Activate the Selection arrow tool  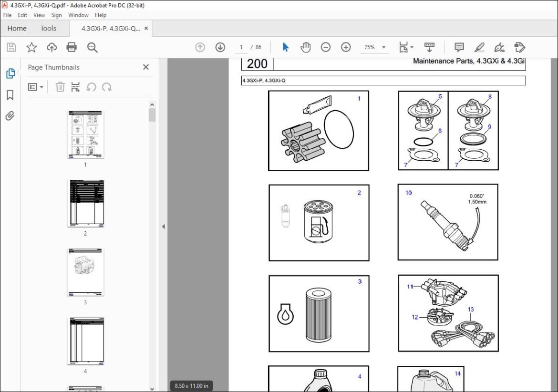[285, 47]
